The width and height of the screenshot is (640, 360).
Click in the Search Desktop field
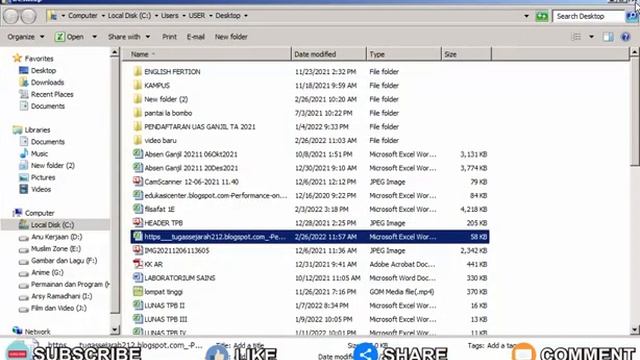pos(589,16)
